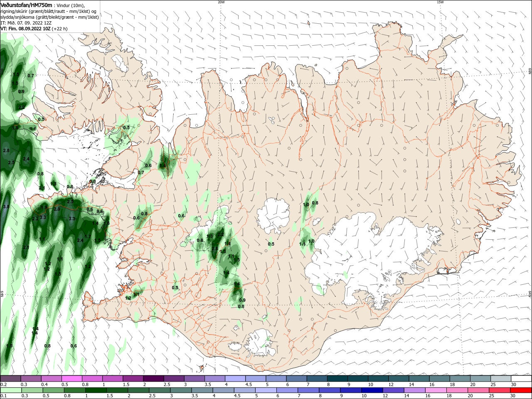Select lower legend palest green swatch at 0.1

[x=11, y=390]
